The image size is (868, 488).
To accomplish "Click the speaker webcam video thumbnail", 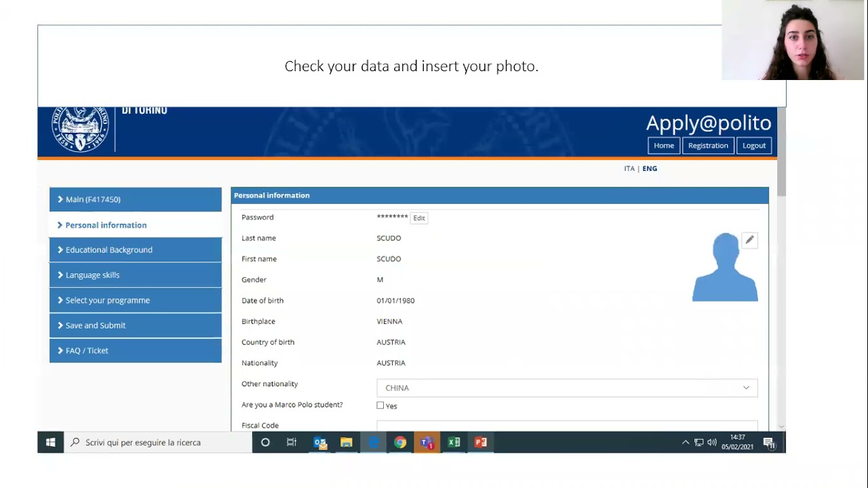I will [793, 40].
